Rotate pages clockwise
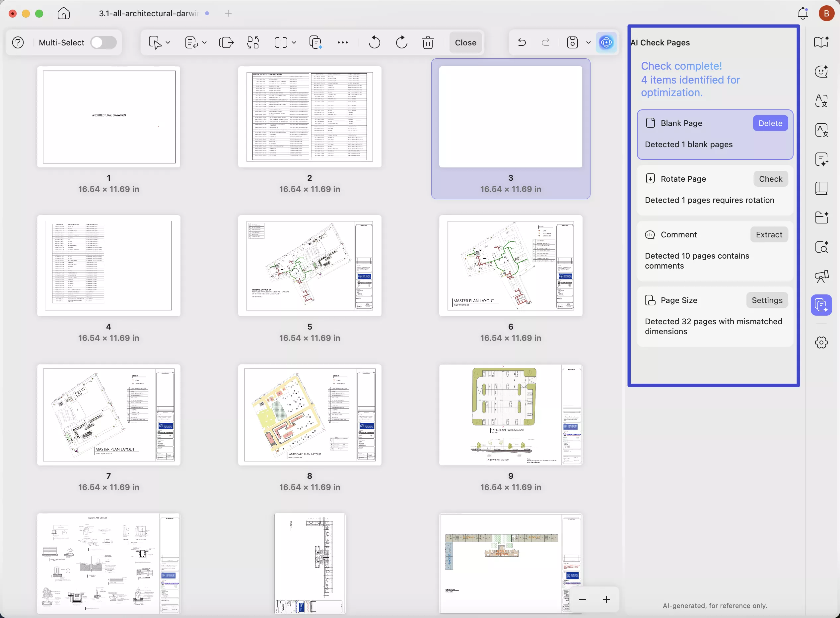Screen dimensions: 840x618 click(x=401, y=43)
